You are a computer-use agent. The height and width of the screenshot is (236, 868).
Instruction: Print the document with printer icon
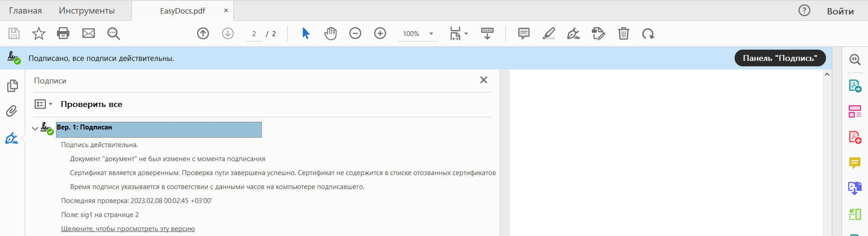tap(63, 33)
